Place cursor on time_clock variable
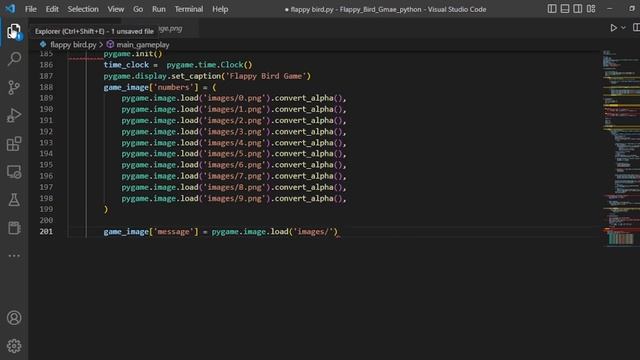The height and width of the screenshot is (360, 640). [x=126, y=64]
